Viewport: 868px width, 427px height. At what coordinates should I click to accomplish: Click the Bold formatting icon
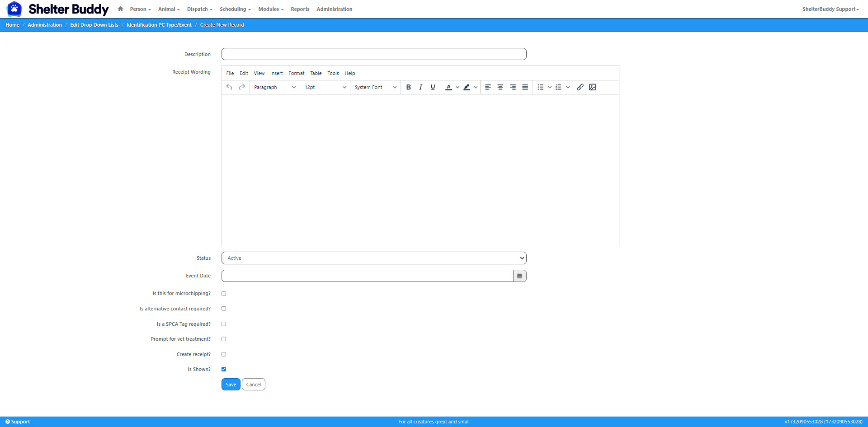408,87
